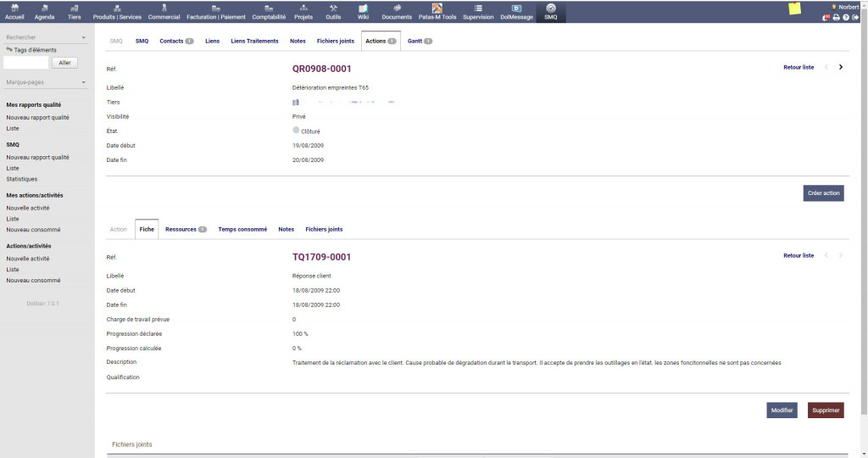Open the Projets module

click(303, 12)
